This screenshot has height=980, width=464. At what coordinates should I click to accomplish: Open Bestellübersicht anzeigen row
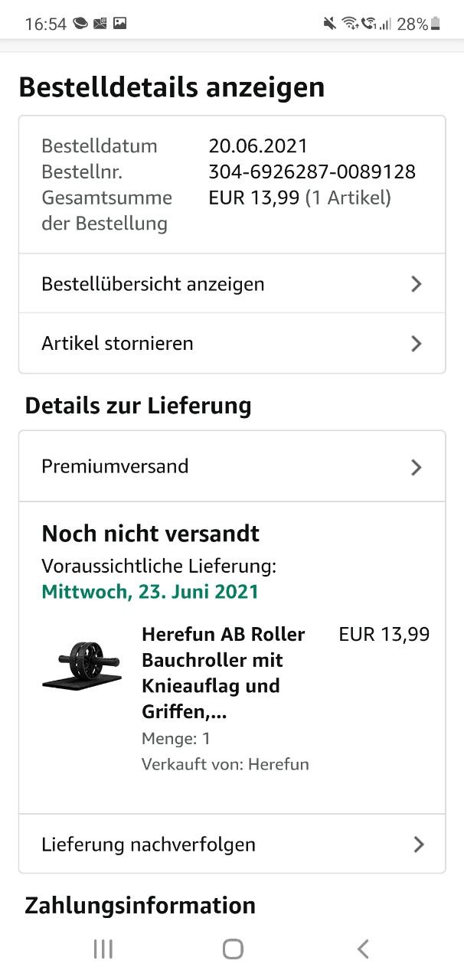[153, 284]
